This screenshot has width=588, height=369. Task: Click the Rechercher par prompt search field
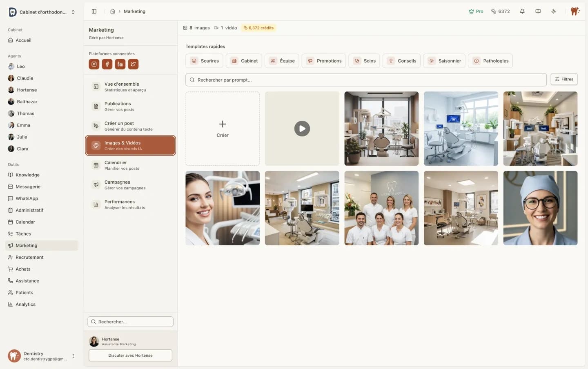[366, 80]
